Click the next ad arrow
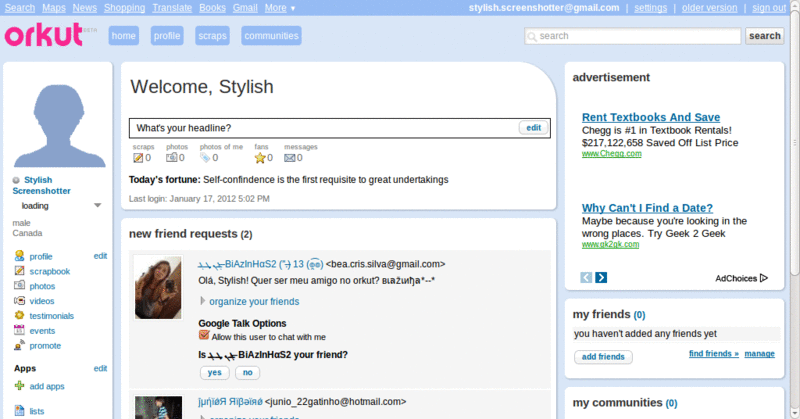 [601, 277]
